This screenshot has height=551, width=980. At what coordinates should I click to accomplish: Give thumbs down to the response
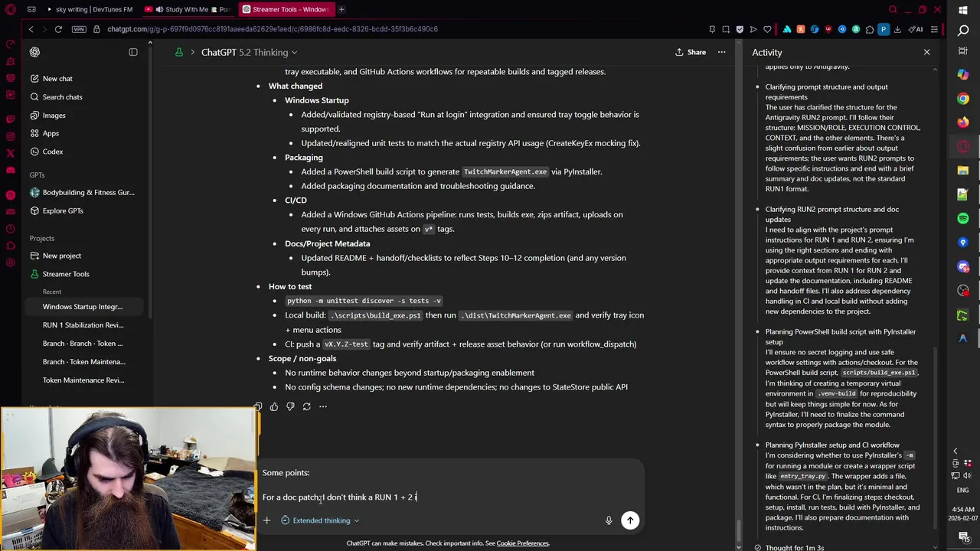[290, 406]
